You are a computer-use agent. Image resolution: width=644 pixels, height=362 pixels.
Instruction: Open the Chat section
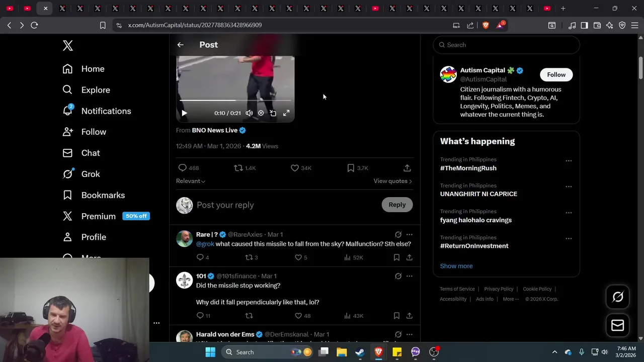coord(81,153)
